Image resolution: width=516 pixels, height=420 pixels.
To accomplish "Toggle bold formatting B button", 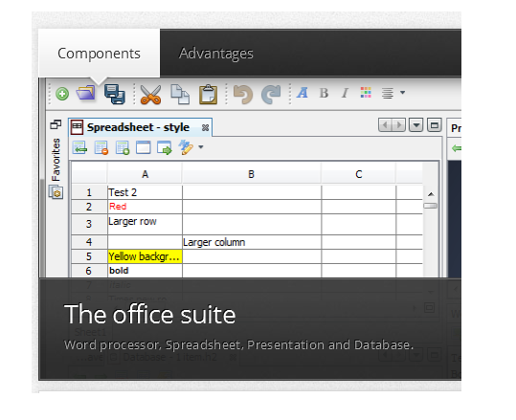I will [x=324, y=93].
